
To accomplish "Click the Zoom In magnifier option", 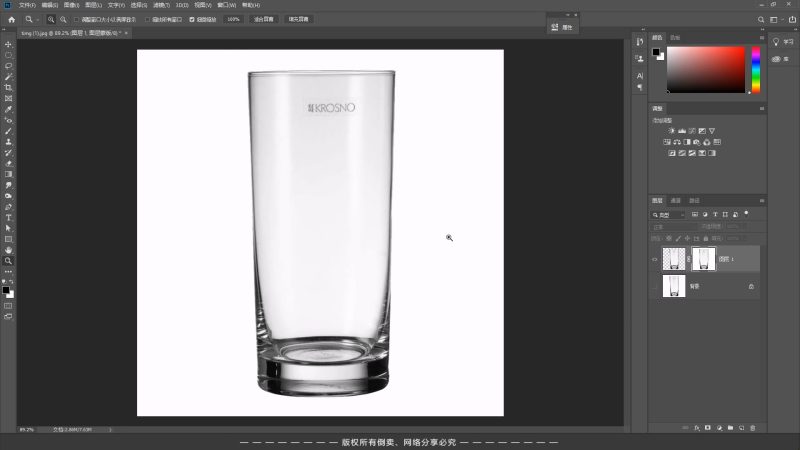I will (51, 19).
